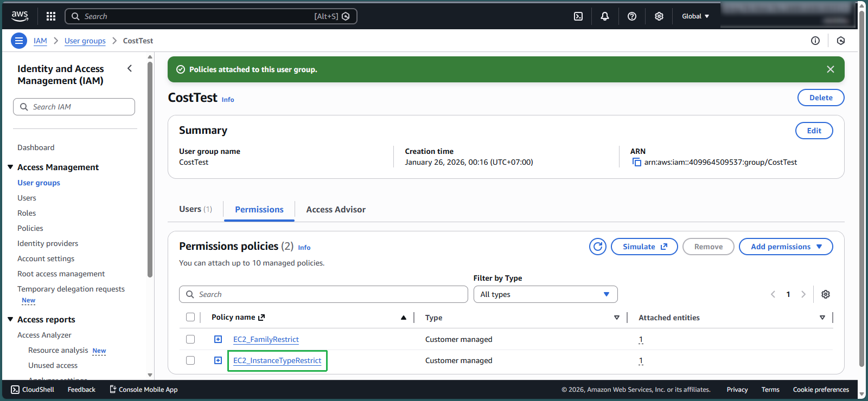
Task: Refresh the permissions policies list
Action: tap(598, 247)
